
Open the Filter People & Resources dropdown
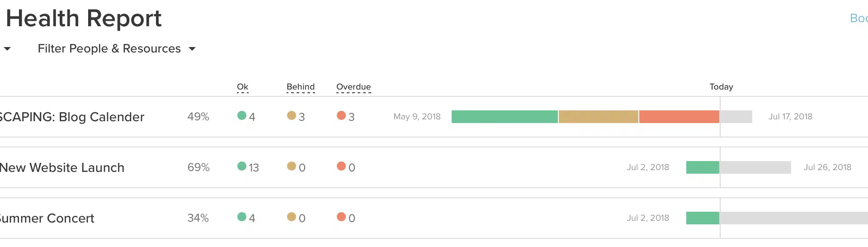117,49
